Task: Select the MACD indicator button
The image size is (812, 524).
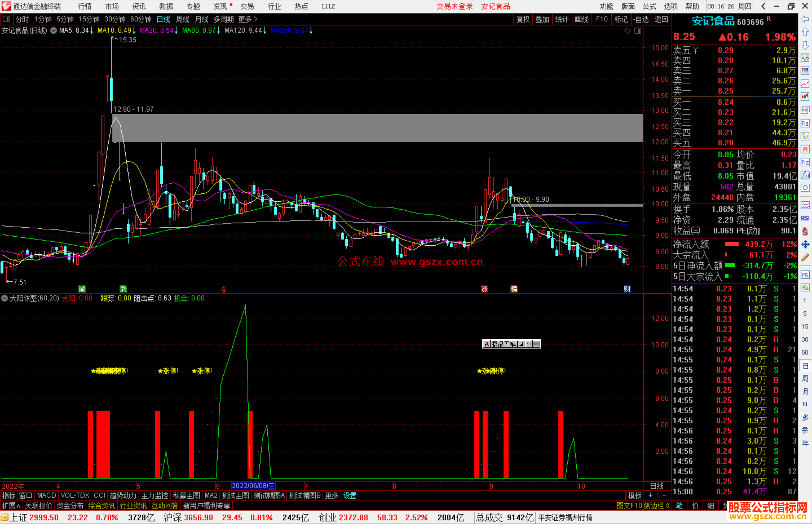Action: (x=46, y=495)
